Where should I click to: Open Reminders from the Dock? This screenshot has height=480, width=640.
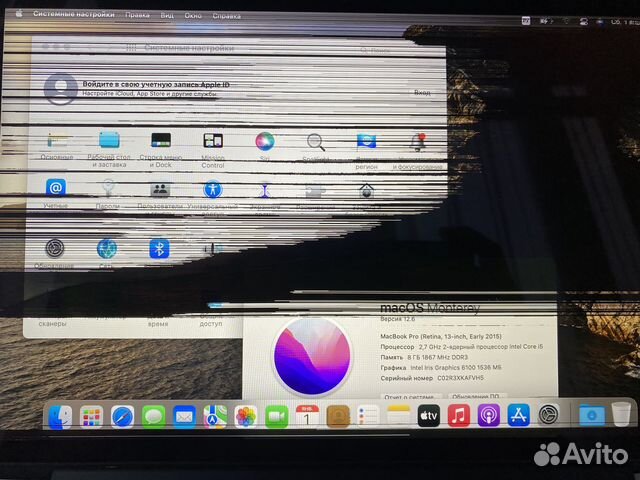pos(368,416)
